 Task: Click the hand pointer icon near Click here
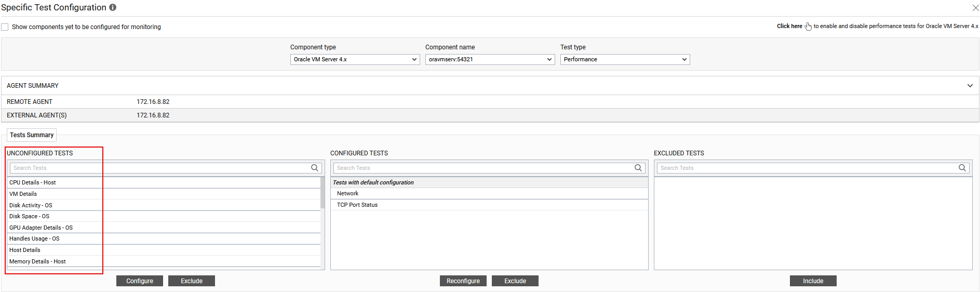click(808, 26)
